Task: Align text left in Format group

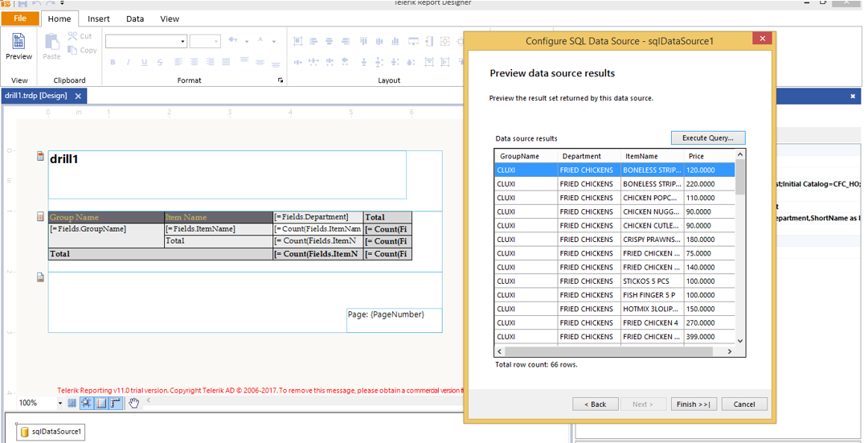Action: coord(178,62)
